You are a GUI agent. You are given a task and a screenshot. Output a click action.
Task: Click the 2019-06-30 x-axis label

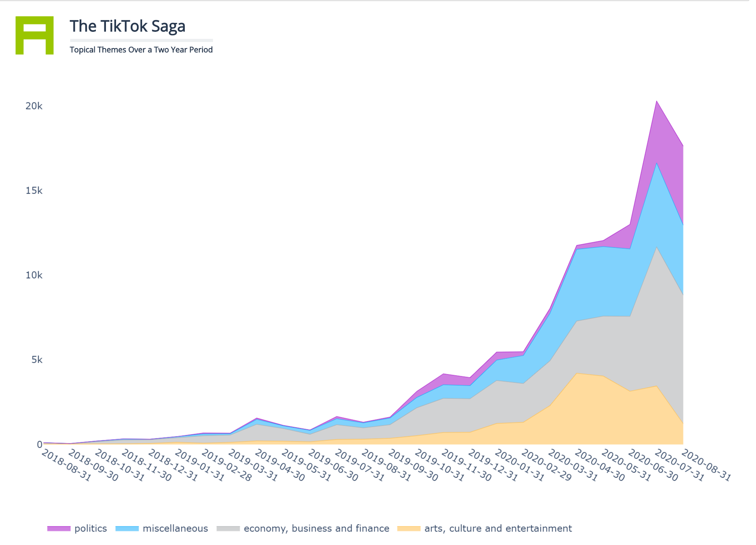tap(333, 465)
